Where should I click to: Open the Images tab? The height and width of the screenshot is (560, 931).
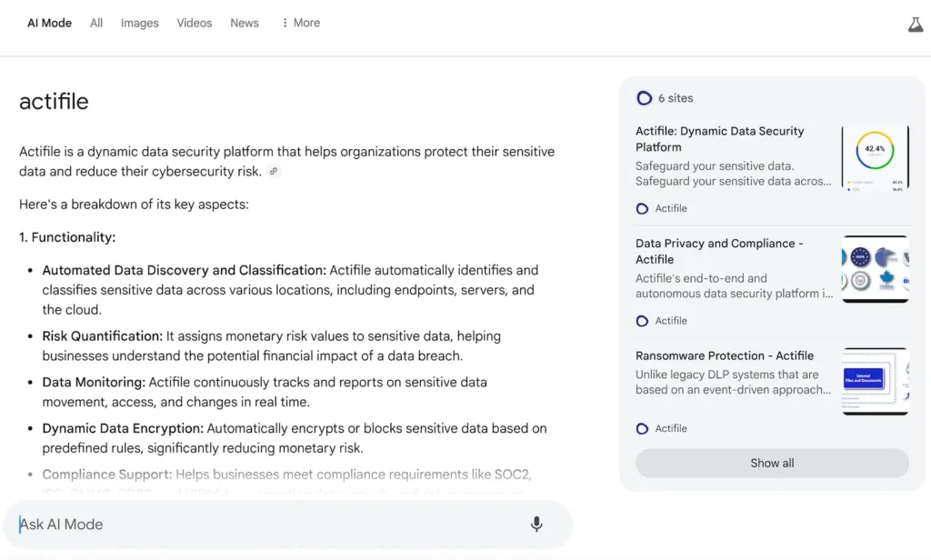point(139,23)
